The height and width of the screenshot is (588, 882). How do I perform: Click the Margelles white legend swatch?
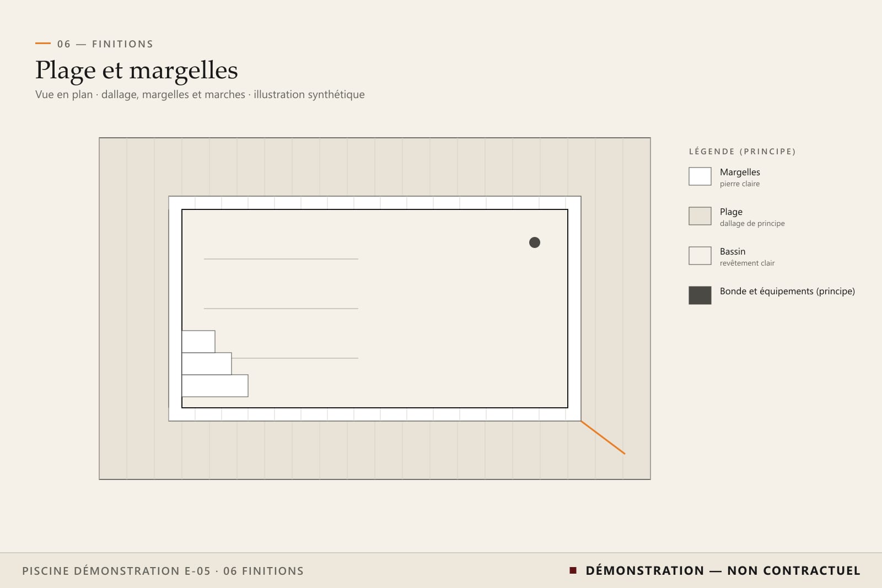point(700,176)
